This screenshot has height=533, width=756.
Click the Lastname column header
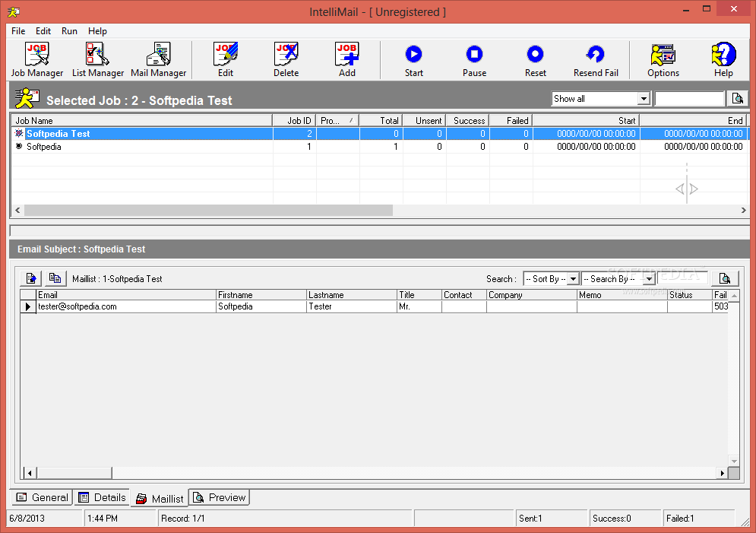click(352, 295)
